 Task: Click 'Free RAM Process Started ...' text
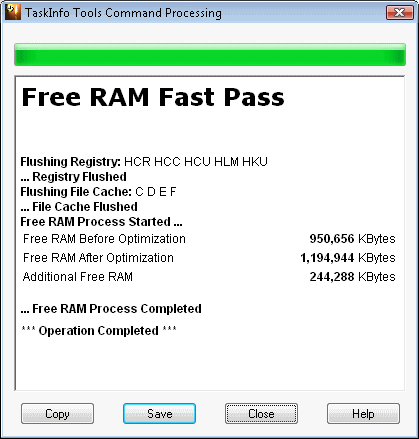point(101,222)
